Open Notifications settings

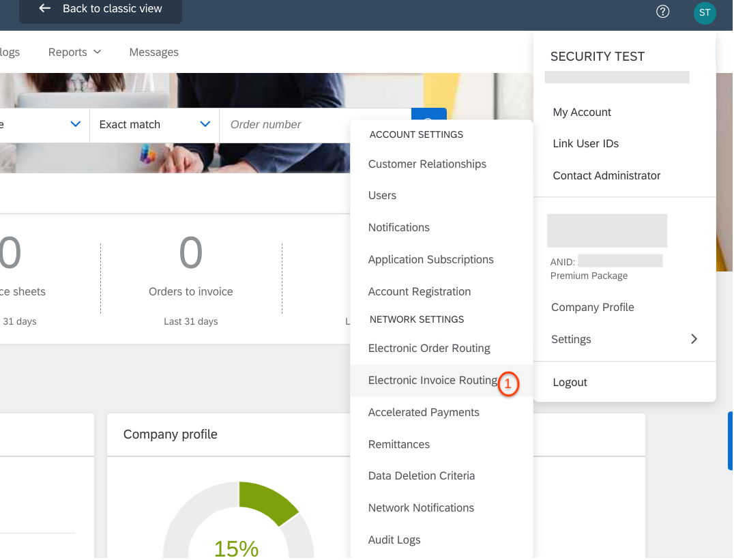[398, 227]
